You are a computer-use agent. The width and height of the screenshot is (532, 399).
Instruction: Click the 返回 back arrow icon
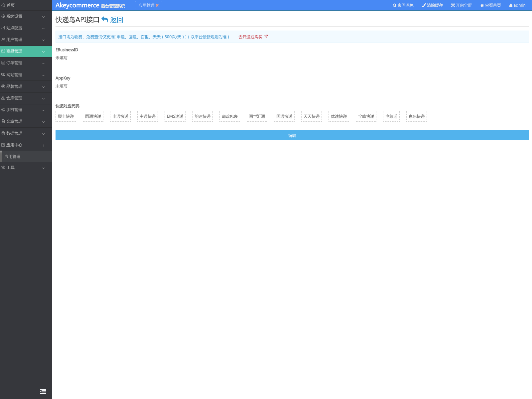tap(105, 20)
